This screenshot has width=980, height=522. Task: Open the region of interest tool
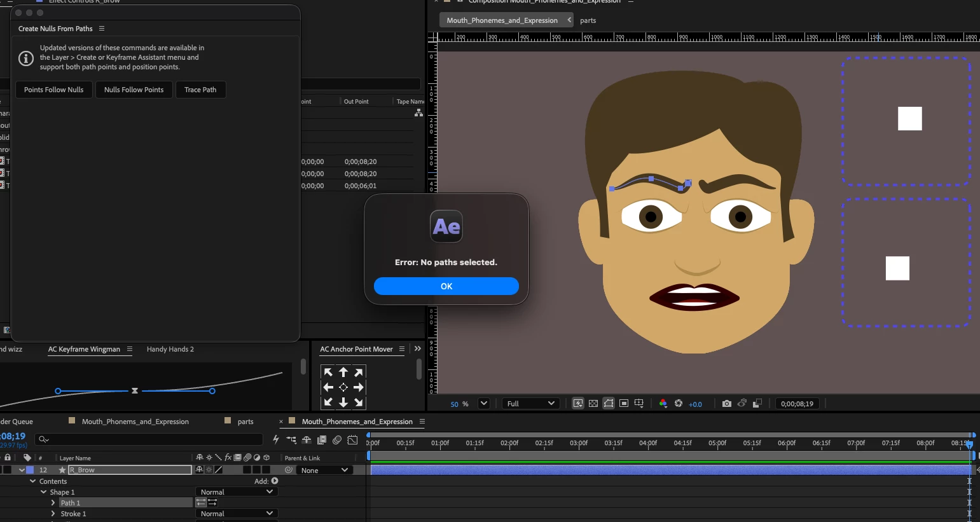pos(624,404)
